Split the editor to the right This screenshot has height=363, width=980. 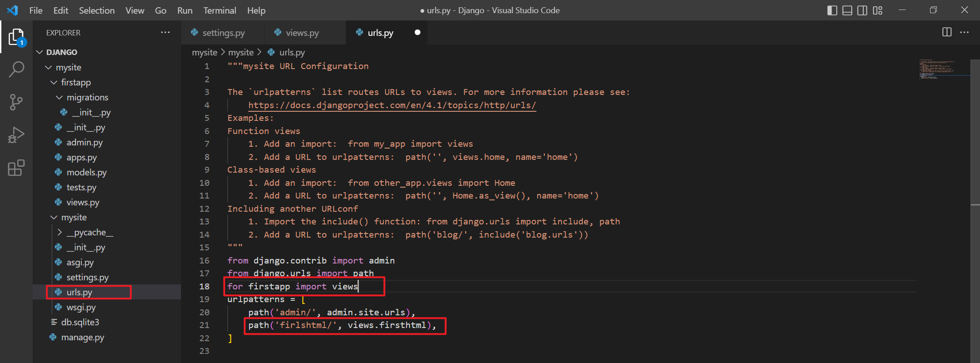click(x=947, y=32)
